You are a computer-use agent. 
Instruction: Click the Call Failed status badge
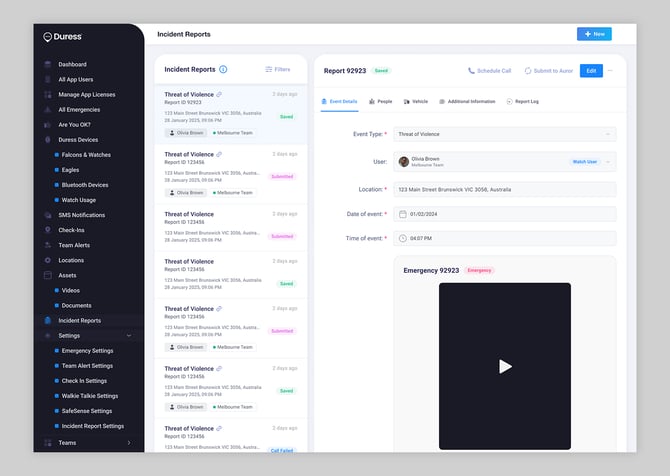pos(282,450)
